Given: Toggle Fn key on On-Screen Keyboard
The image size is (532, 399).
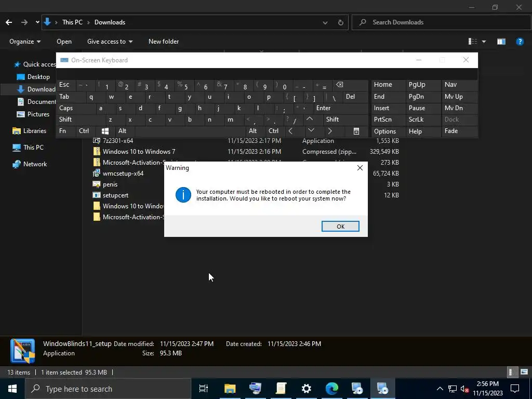Looking at the screenshot, I should (66, 131).
